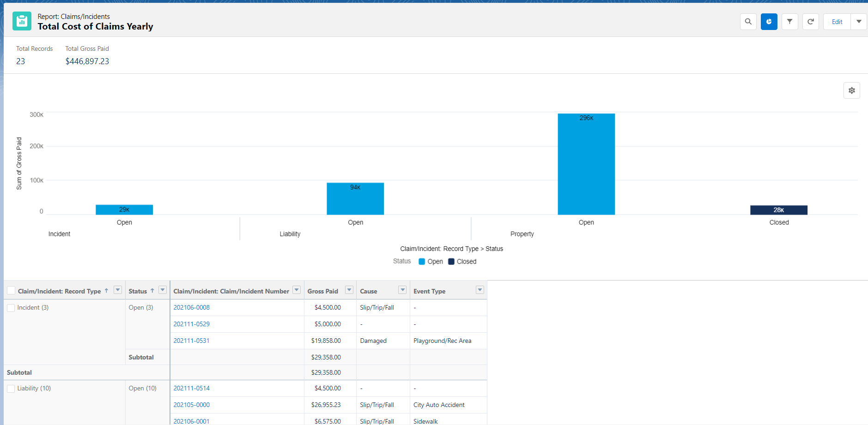The height and width of the screenshot is (425, 868).
Task: Click the Cause column header
Action: coord(369,291)
